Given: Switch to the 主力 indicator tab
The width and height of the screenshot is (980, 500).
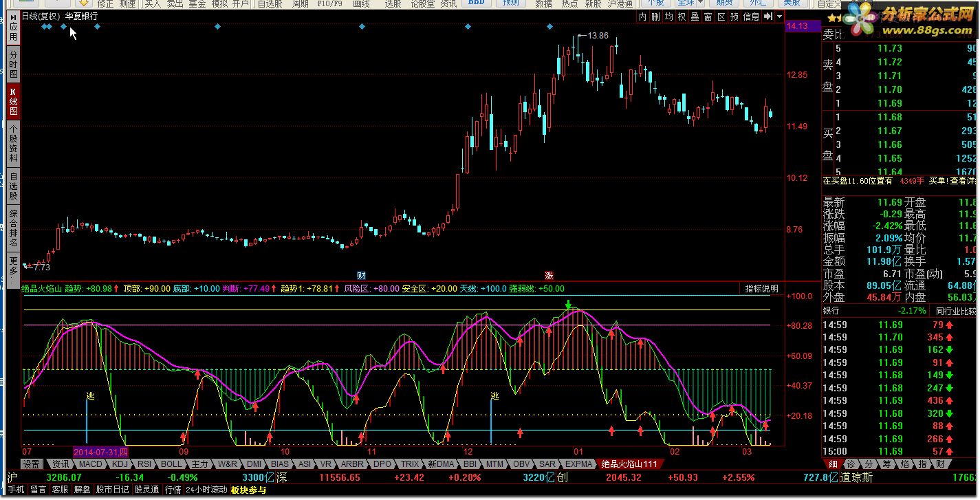Looking at the screenshot, I should [199, 464].
